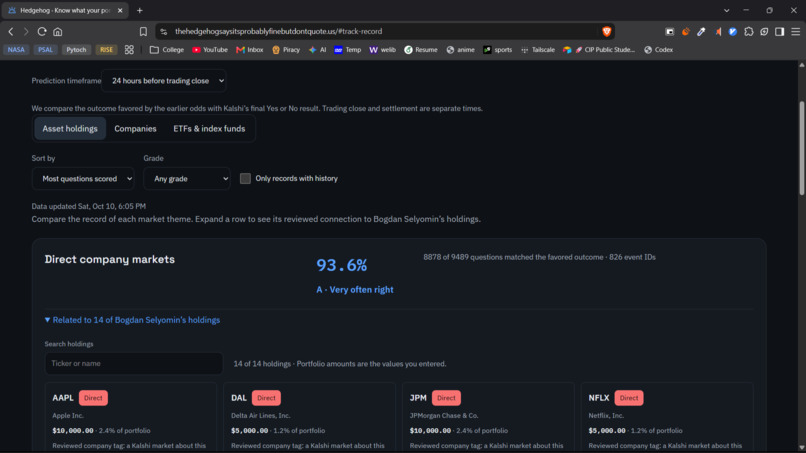
Task: Enable Only records with history checkbox
Action: pyautogui.click(x=245, y=178)
